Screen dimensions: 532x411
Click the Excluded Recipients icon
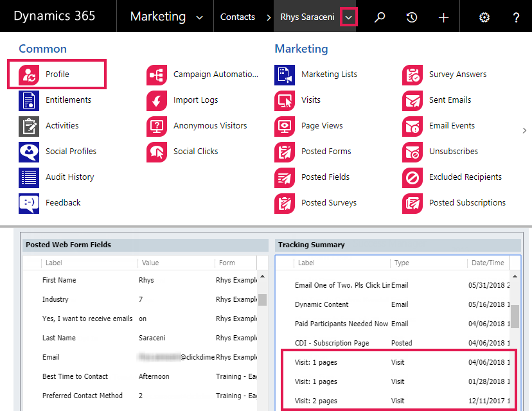[413, 177]
